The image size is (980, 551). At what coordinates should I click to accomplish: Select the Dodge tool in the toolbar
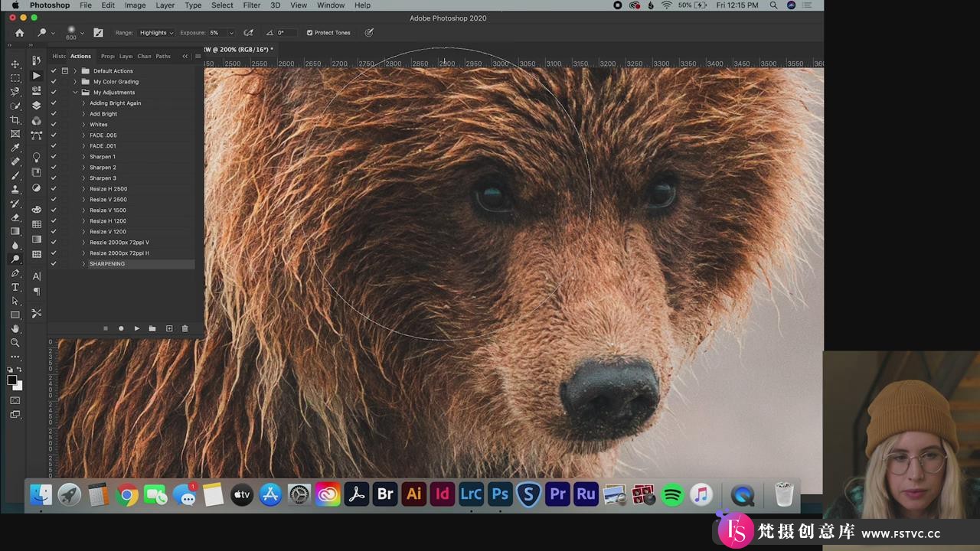point(15,259)
